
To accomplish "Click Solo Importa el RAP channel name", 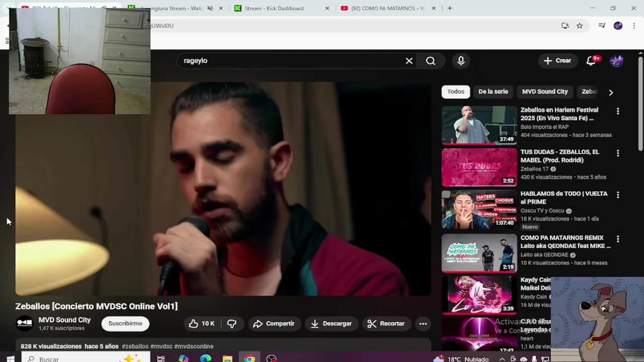I will [544, 127].
